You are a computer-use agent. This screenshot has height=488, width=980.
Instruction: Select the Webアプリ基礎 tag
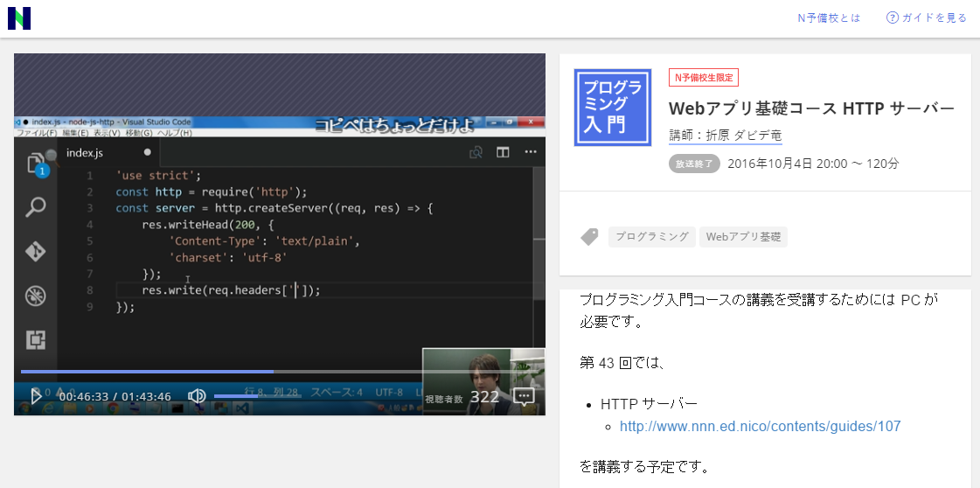[x=743, y=237]
